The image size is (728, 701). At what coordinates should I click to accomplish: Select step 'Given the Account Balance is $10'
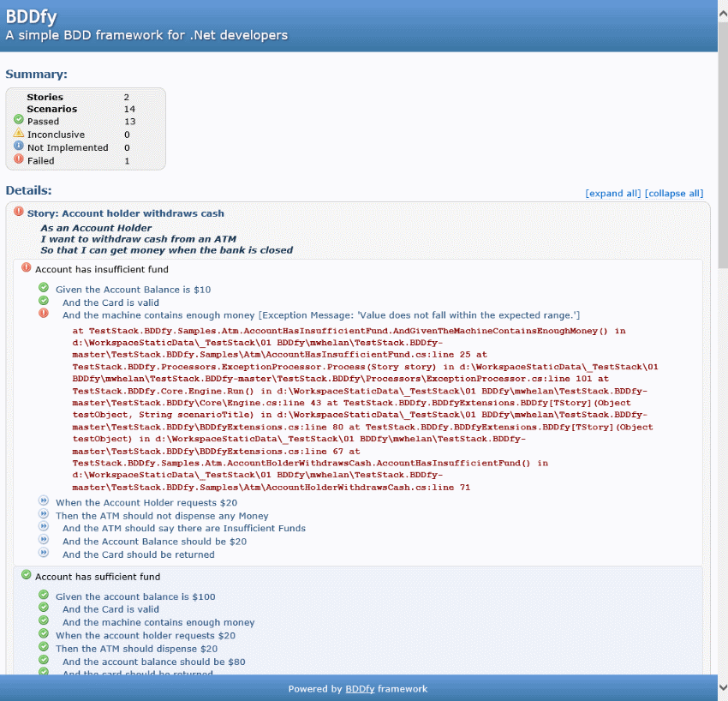pos(134,290)
